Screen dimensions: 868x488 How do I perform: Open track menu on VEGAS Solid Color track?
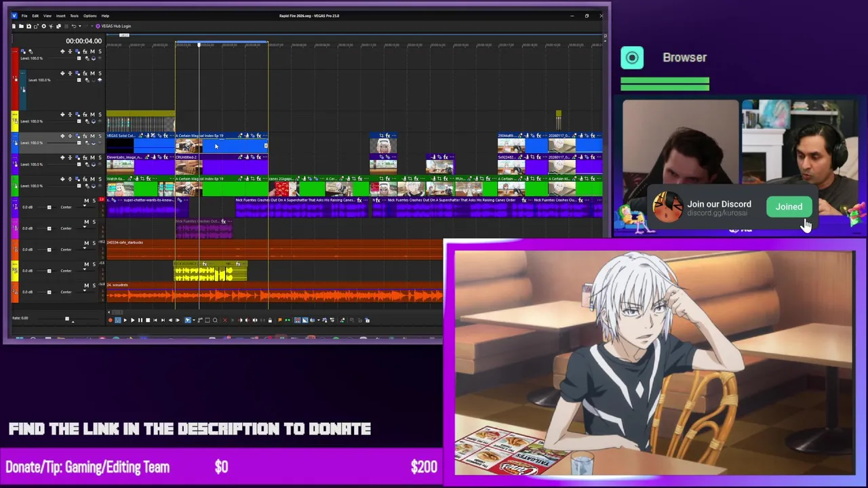15,136
